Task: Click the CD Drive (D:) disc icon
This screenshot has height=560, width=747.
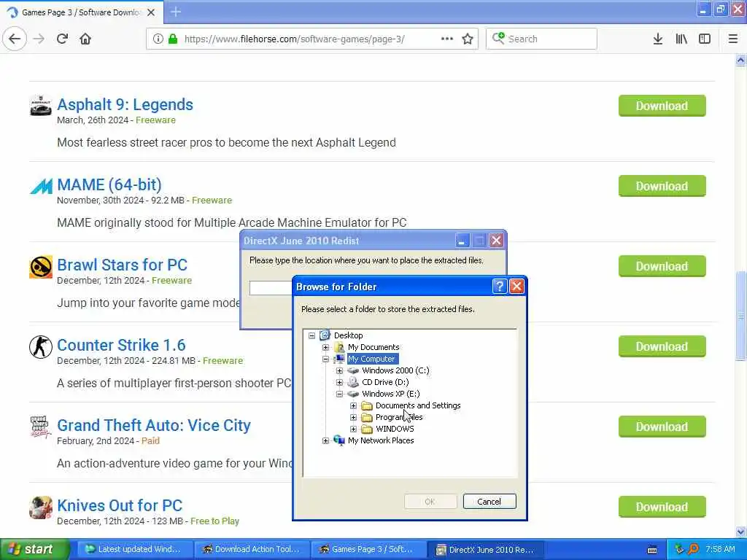Action: (353, 382)
